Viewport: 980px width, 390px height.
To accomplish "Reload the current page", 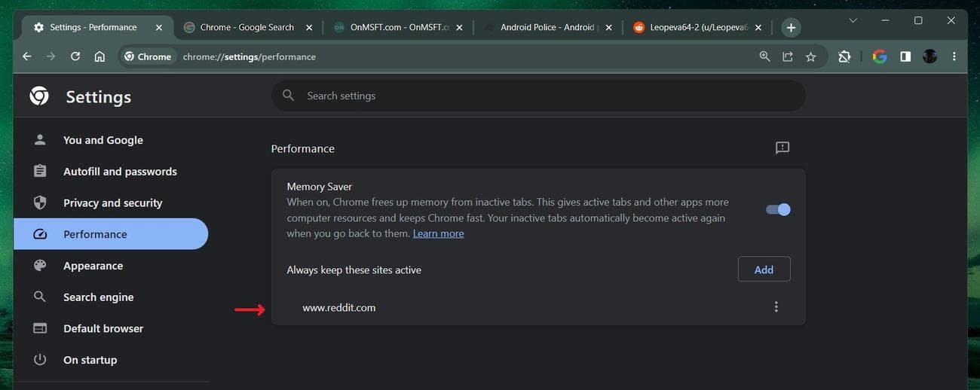I will click(75, 56).
